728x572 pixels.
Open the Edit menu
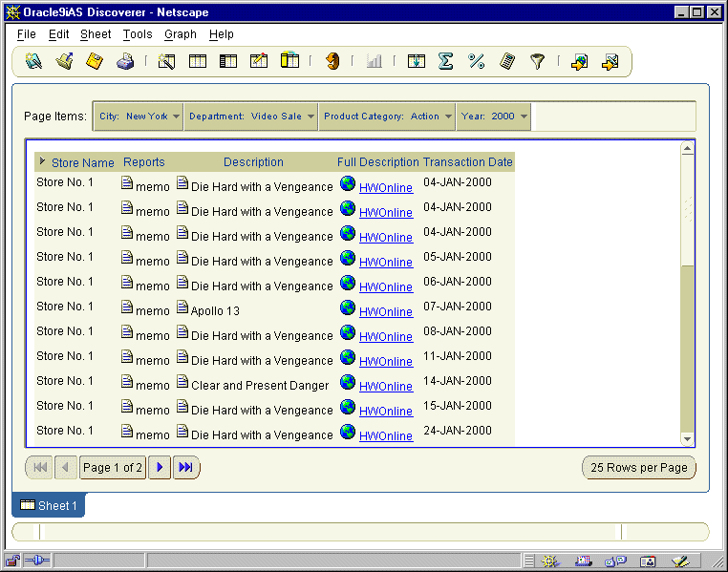59,34
